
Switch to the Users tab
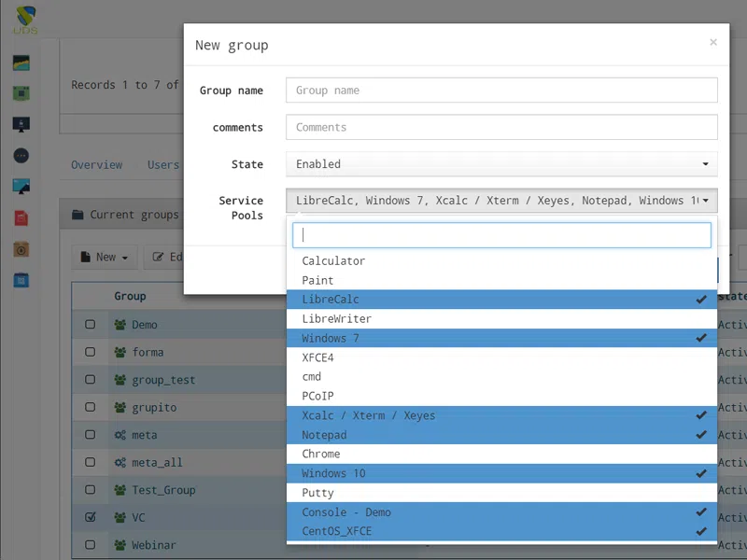163,165
